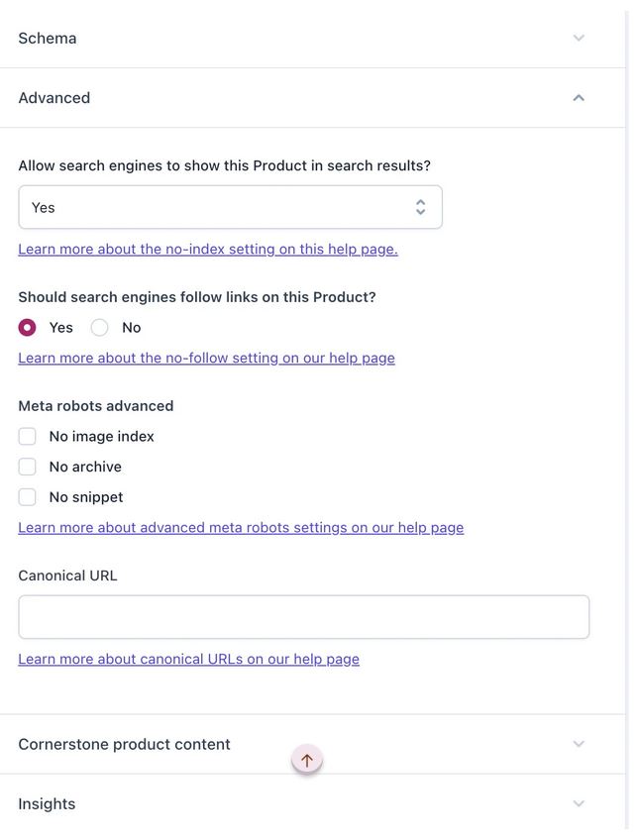The height and width of the screenshot is (840, 638).
Task: Click the scroll-to-top arrow button
Action: [307, 760]
